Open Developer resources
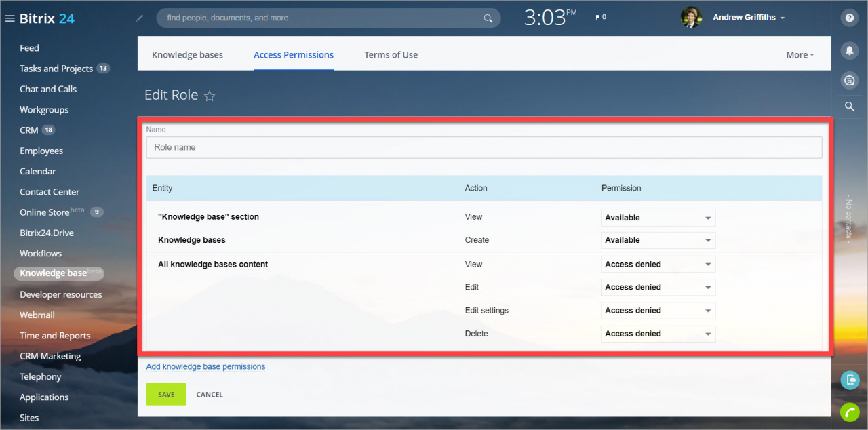Screen dimensions: 868x430 click(x=61, y=294)
